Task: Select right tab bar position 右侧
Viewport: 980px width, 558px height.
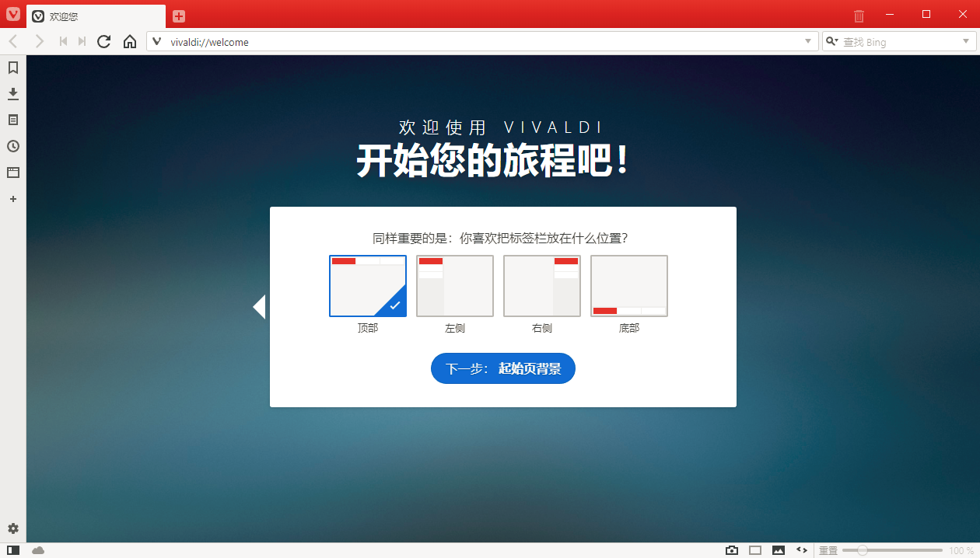Action: (x=542, y=286)
